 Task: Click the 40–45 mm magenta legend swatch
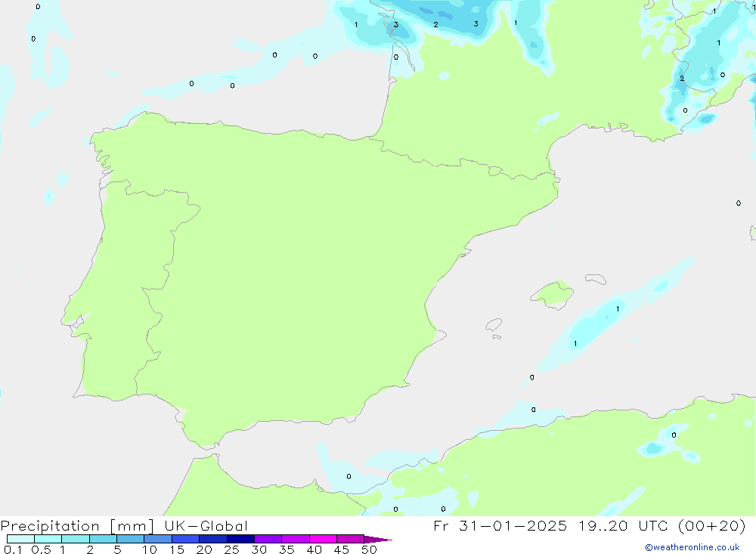(x=323, y=539)
